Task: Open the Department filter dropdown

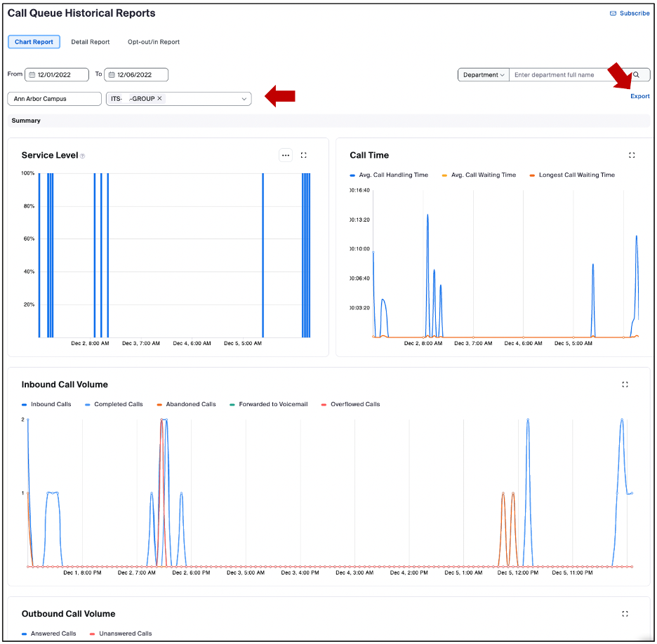Action: point(483,74)
